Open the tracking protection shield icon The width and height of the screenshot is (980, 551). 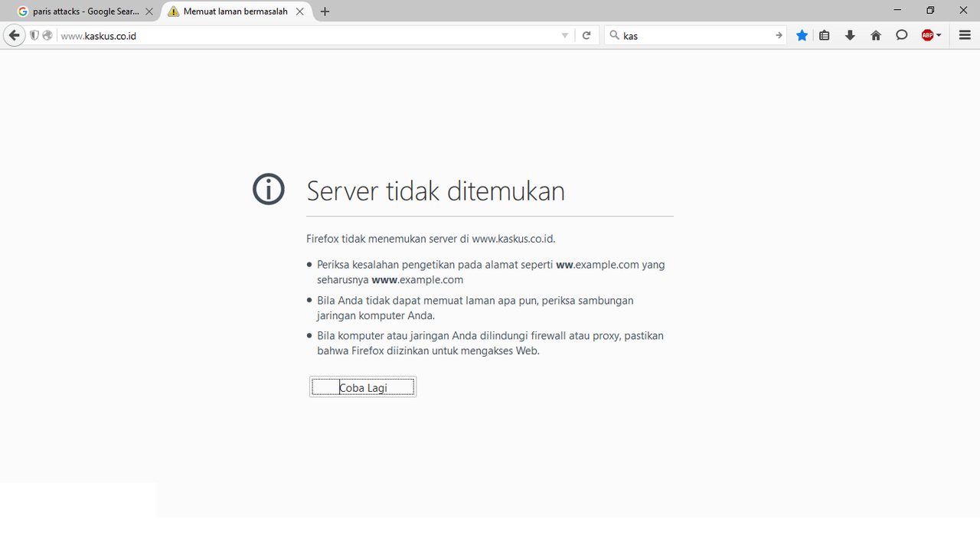(x=34, y=35)
